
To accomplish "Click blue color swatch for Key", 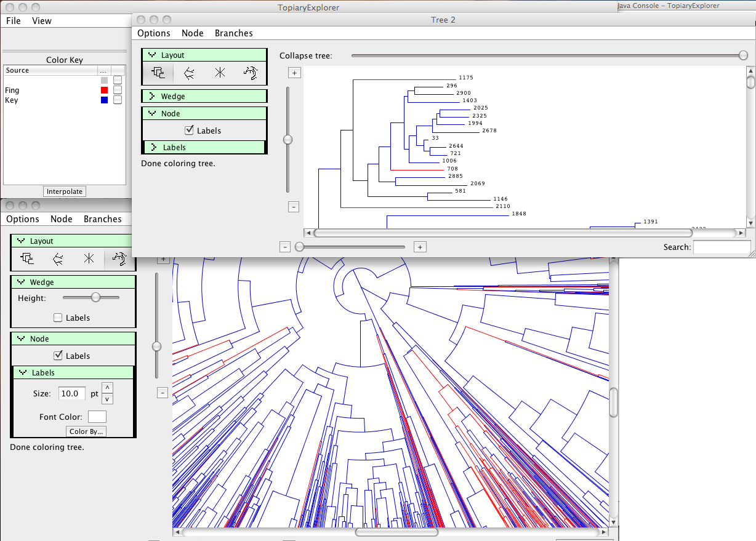I will [x=104, y=100].
